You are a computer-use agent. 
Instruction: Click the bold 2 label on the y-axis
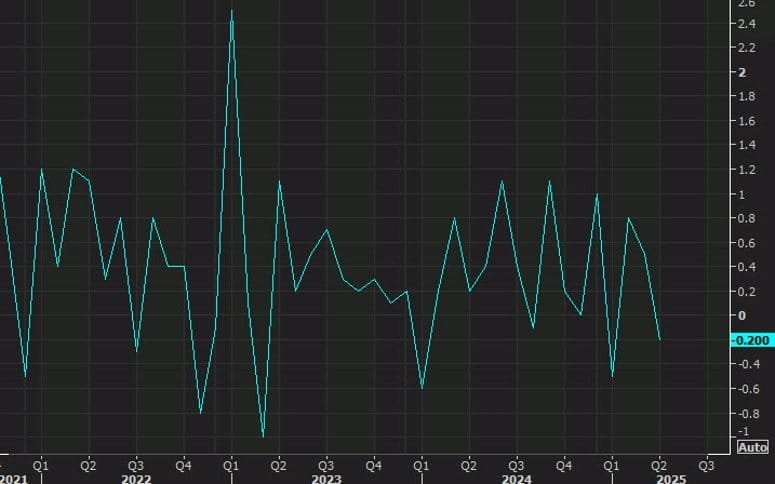pyautogui.click(x=741, y=73)
